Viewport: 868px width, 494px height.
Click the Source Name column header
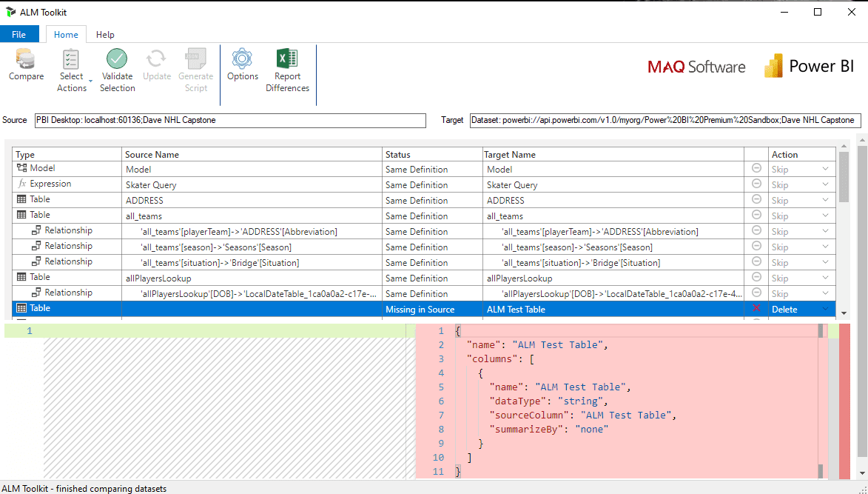[x=252, y=155]
